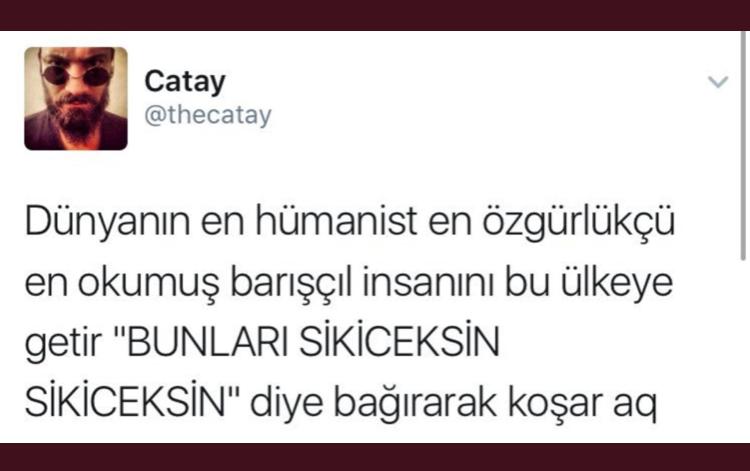
Task: Click the word "getir" in the tweet
Action: pos(63,343)
